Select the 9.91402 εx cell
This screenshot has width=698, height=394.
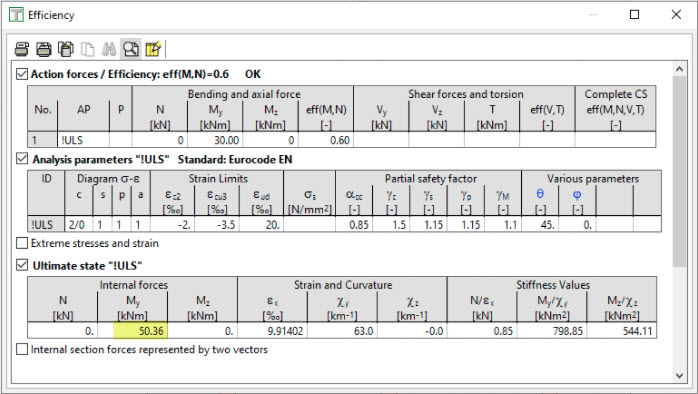[272, 331]
